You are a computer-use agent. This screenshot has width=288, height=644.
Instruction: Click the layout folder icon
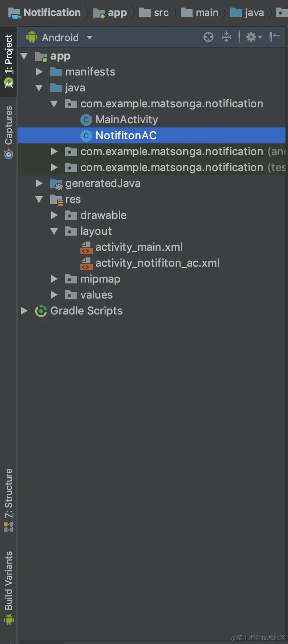click(x=71, y=231)
